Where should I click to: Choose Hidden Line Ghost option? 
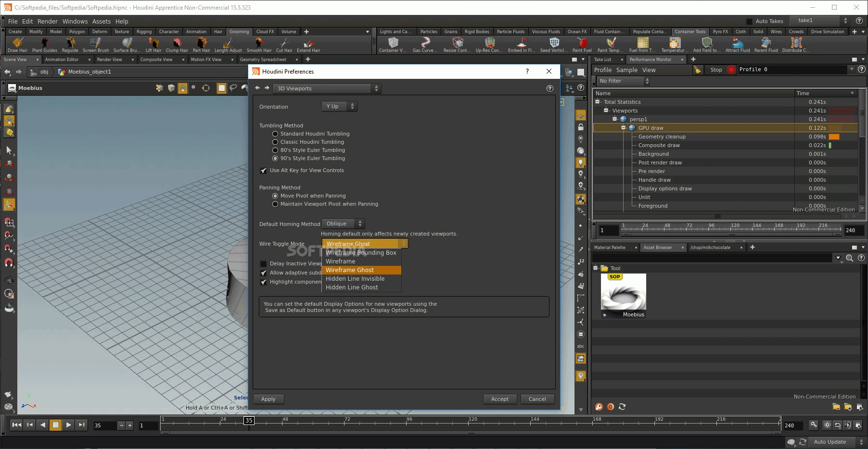pos(361,287)
